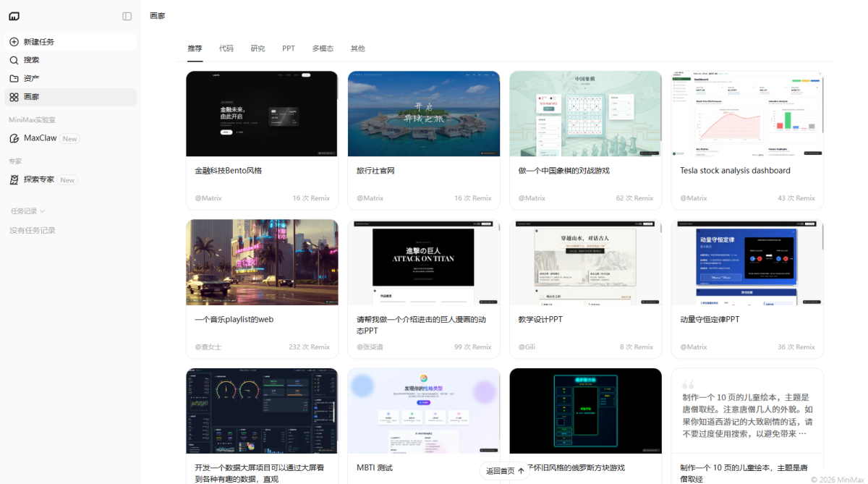The width and height of the screenshot is (868, 484).
Task: Click the plus icon for 新建任务
Action: click(x=14, y=42)
